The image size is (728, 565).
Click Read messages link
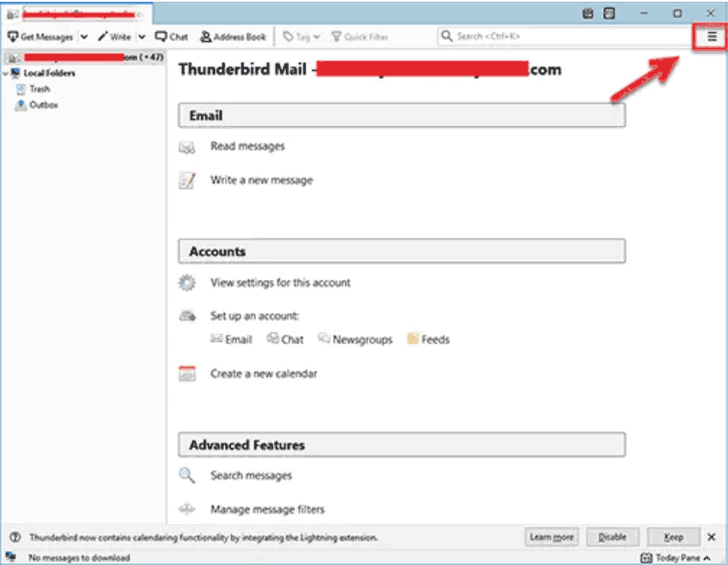tap(248, 146)
